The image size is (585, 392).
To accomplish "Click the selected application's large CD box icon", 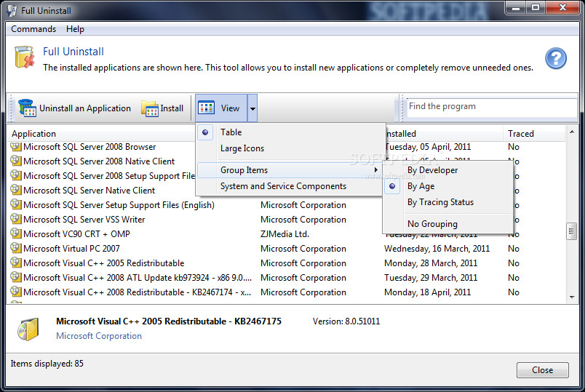I will (x=28, y=329).
